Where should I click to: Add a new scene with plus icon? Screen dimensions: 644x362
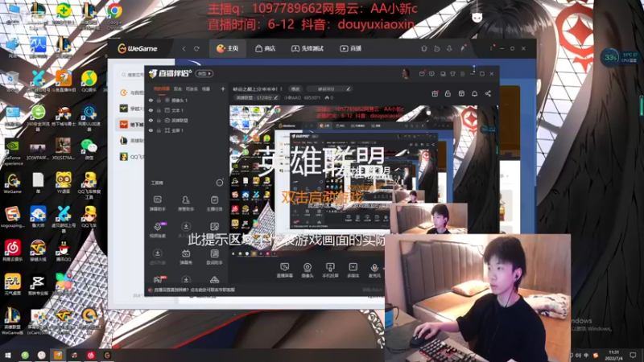pos(223,88)
